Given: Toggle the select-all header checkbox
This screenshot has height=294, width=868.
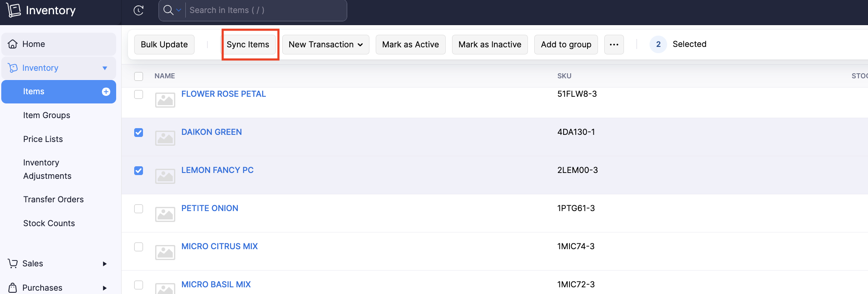Looking at the screenshot, I should [x=138, y=76].
